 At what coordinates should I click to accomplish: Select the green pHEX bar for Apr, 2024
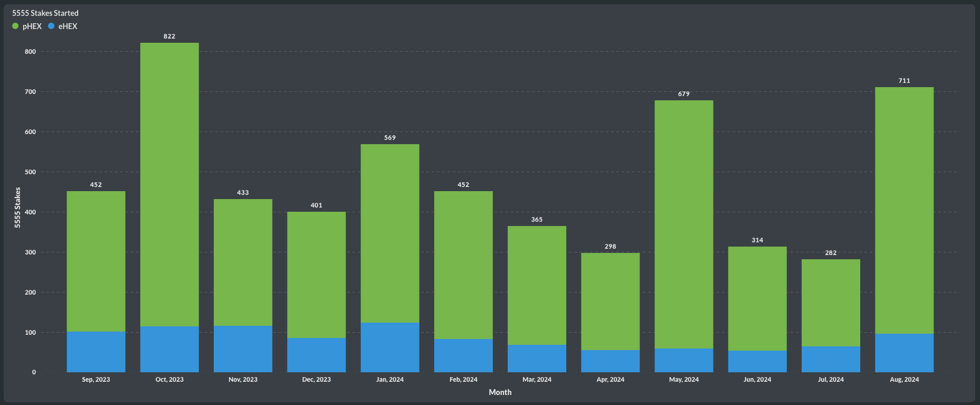coord(610,302)
